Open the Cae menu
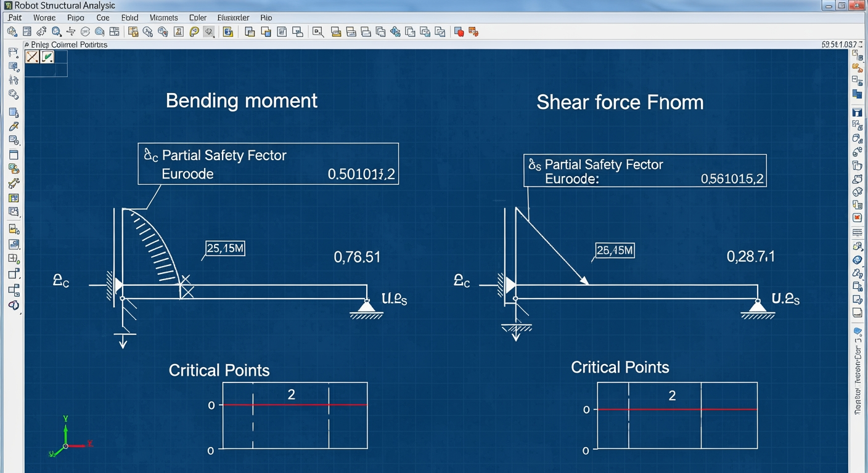Image resolution: width=868 pixels, height=473 pixels. click(x=103, y=18)
